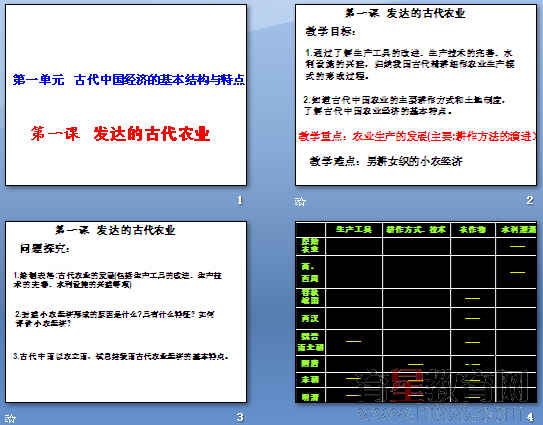Click 生产工具 column header in table

pyautogui.click(x=354, y=229)
